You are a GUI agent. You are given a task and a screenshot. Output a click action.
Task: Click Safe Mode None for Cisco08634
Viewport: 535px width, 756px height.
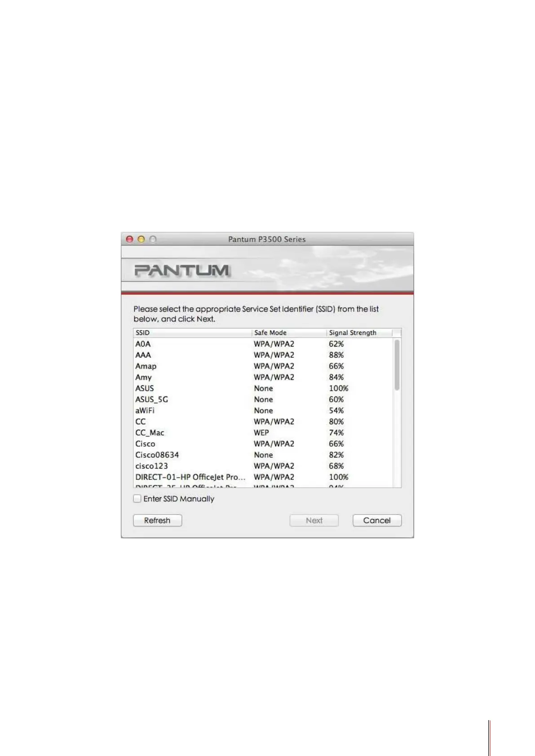263,455
